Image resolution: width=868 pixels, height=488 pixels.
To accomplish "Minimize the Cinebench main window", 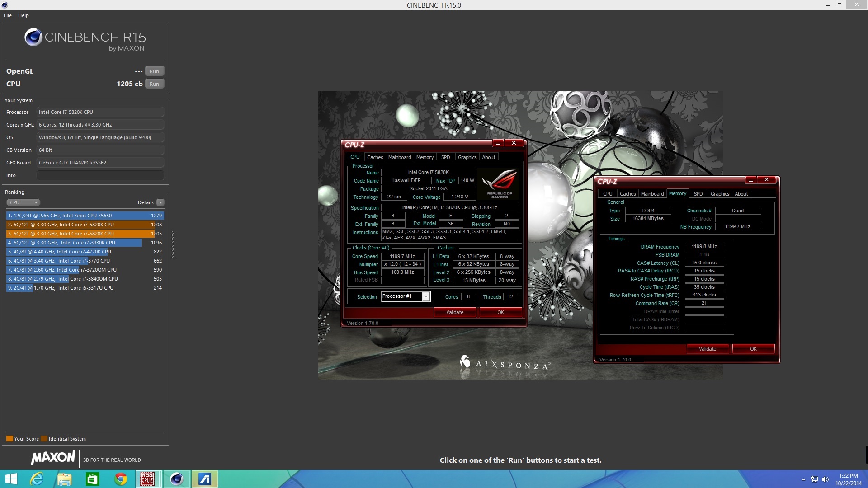I will 828,5.
